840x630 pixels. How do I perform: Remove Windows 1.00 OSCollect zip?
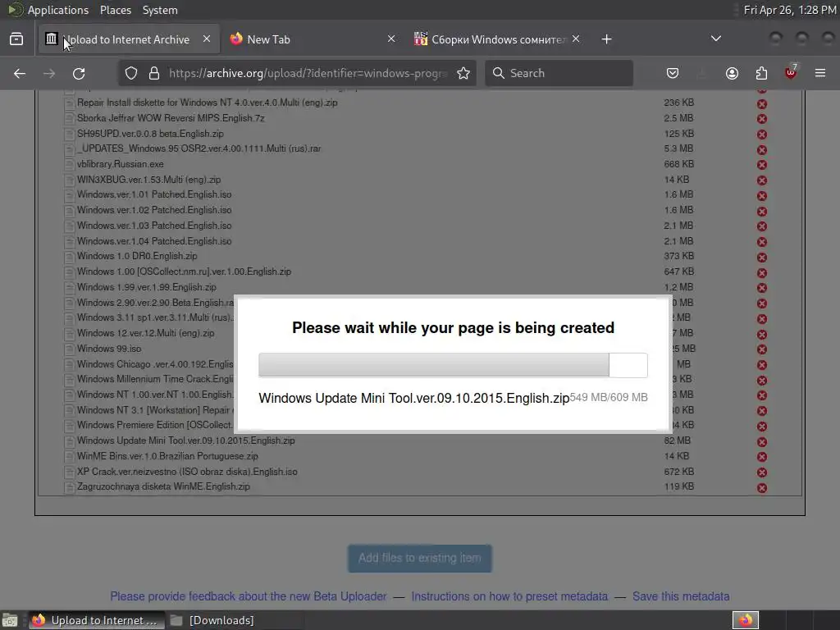point(762,272)
